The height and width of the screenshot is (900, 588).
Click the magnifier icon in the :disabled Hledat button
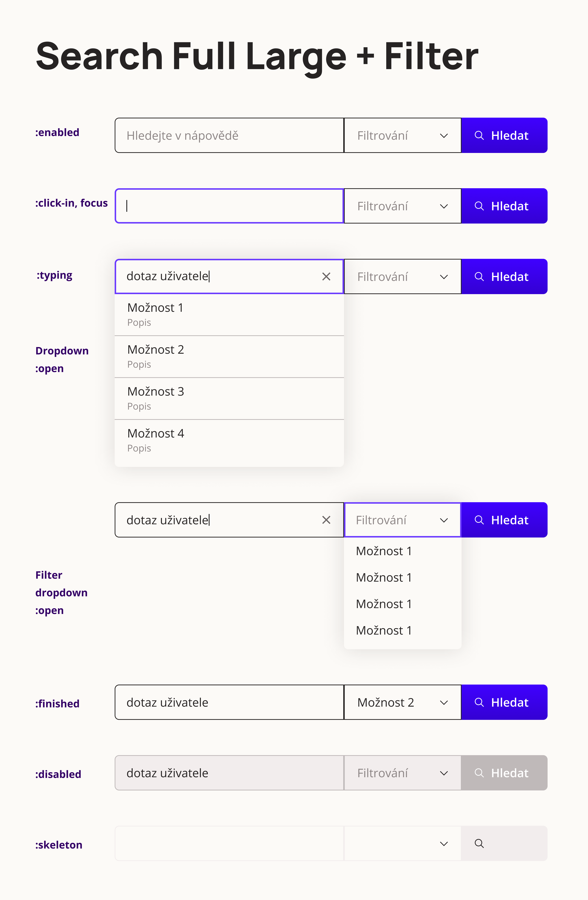[x=479, y=773]
